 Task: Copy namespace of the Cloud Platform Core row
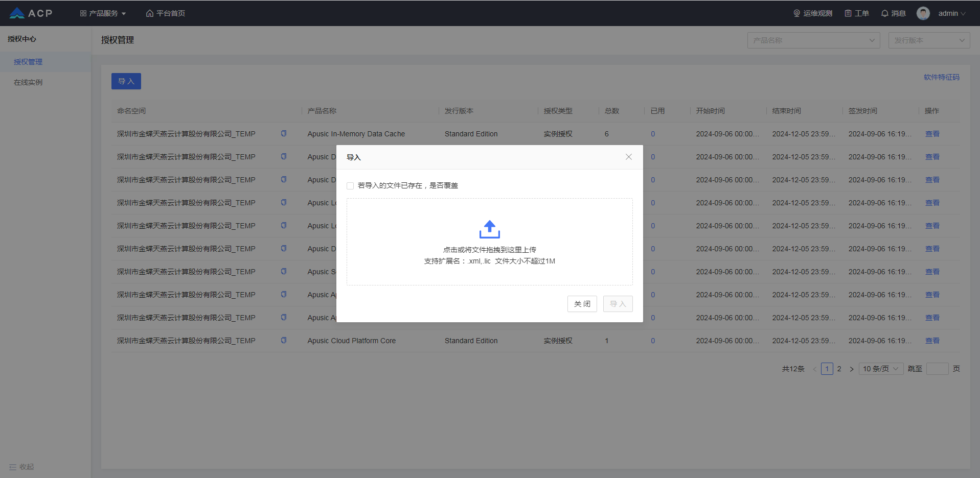pyautogui.click(x=284, y=341)
